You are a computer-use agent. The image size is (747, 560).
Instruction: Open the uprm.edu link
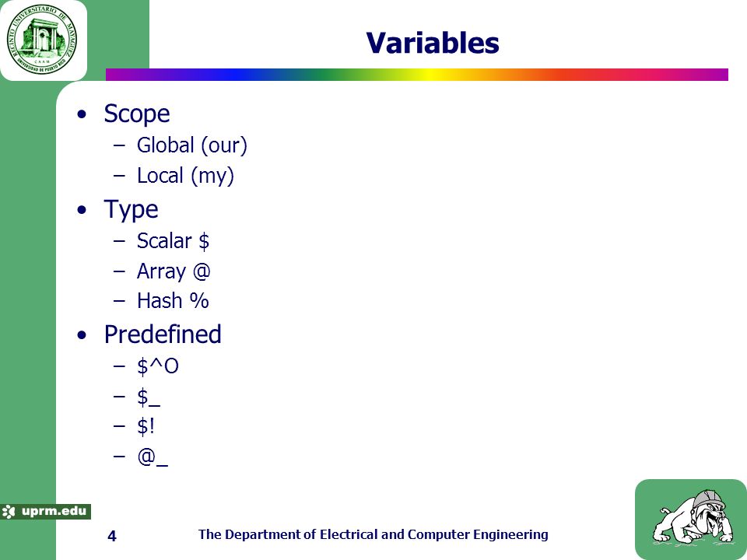point(54,512)
